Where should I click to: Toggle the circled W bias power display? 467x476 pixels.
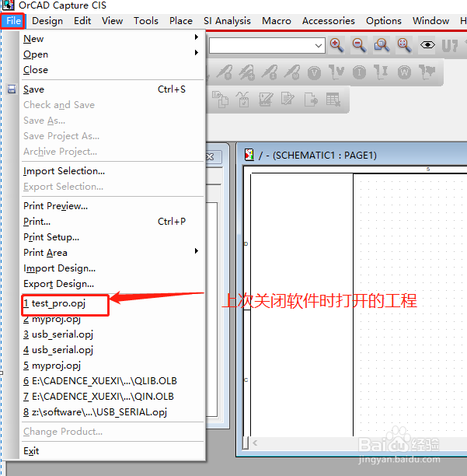coord(404,73)
